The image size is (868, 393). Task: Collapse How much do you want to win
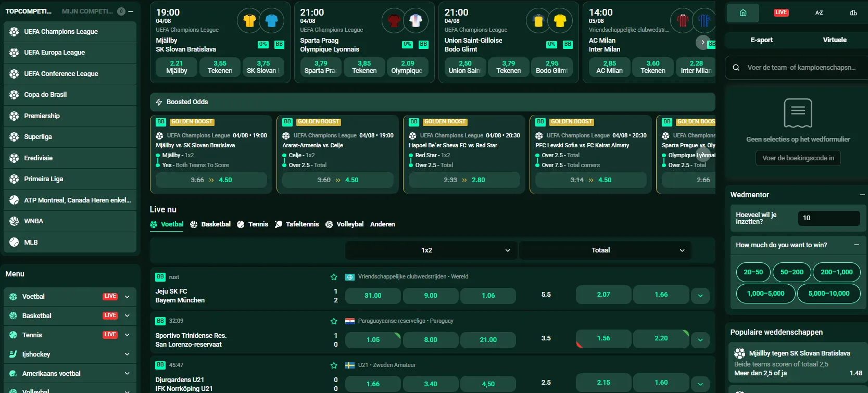[x=857, y=245]
